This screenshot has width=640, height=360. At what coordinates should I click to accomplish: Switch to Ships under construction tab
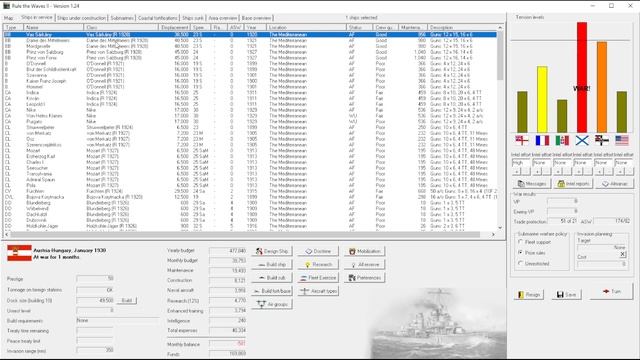click(81, 18)
